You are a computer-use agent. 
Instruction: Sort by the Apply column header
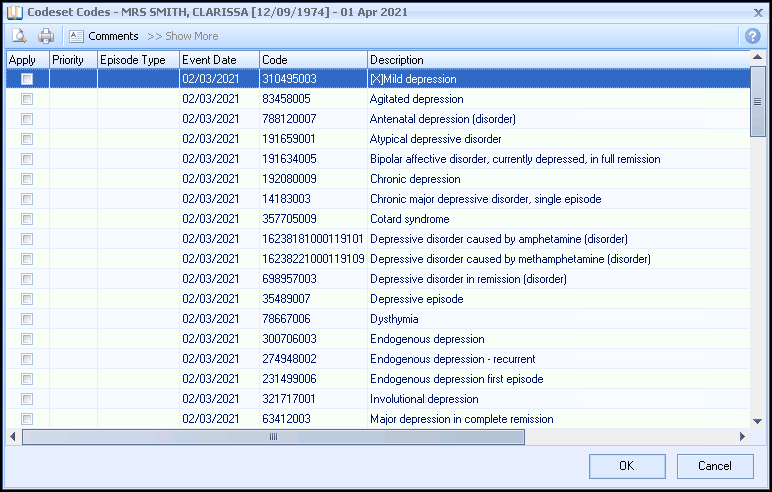point(28,60)
